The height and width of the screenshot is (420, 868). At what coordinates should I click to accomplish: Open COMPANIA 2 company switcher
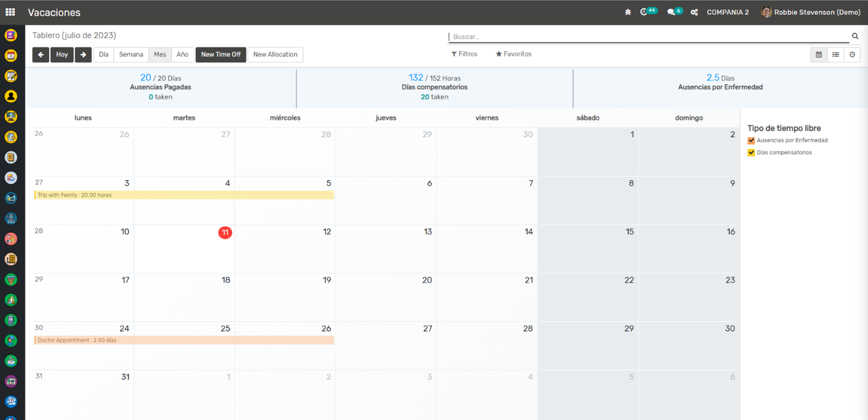(727, 12)
